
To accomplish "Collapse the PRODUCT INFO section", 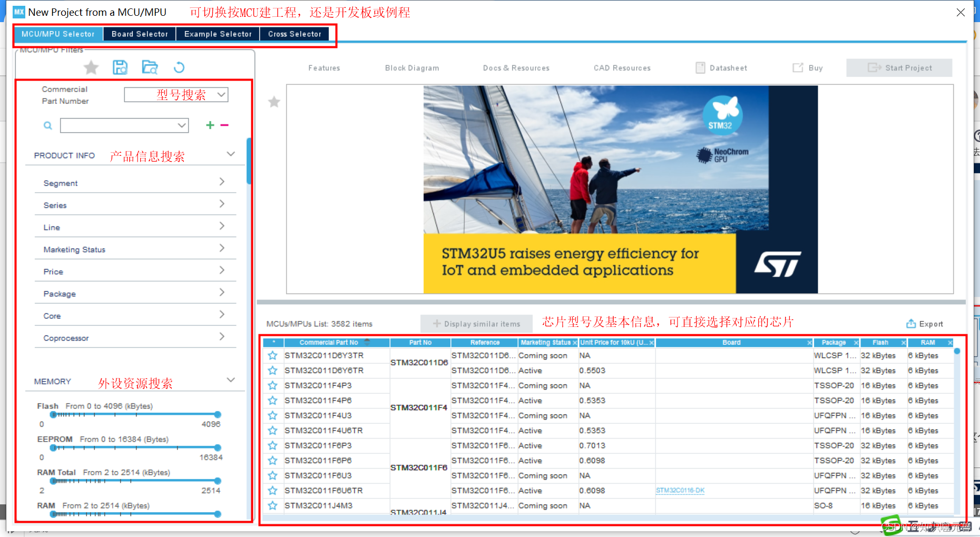I will 231,154.
